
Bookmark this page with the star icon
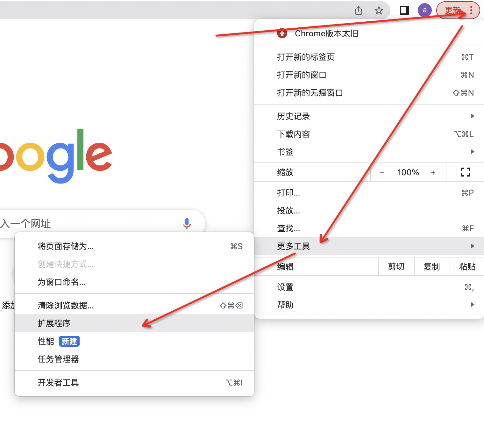tap(379, 10)
